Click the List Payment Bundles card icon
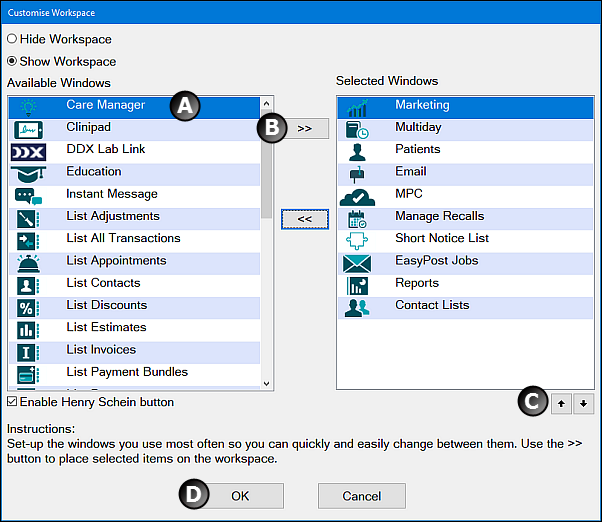The image size is (602, 522). pyautogui.click(x=28, y=375)
